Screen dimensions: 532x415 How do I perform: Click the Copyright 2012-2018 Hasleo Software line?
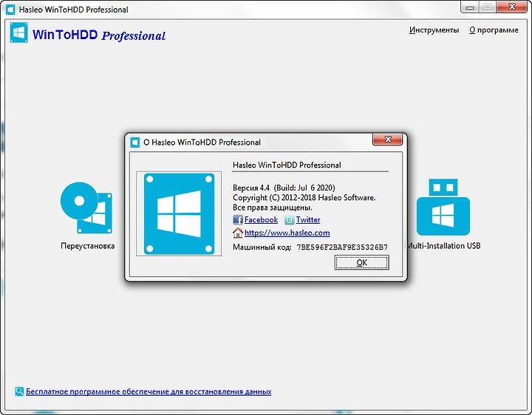point(304,198)
